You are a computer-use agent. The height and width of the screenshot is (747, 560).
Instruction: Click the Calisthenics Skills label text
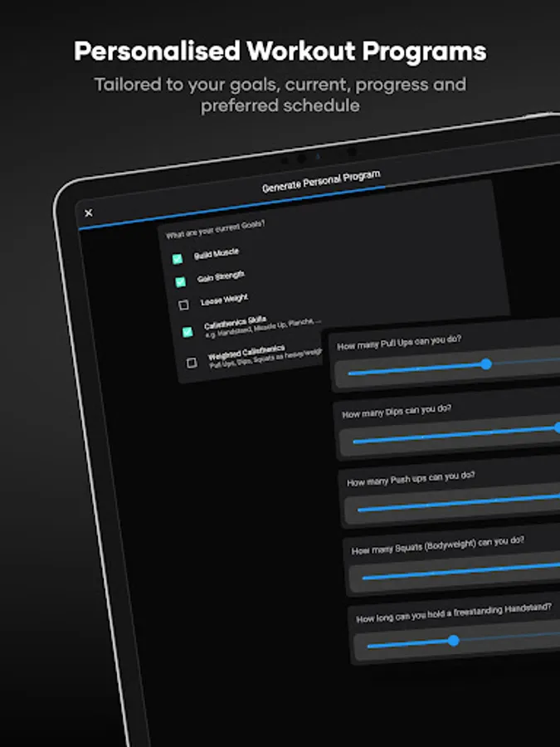click(236, 322)
